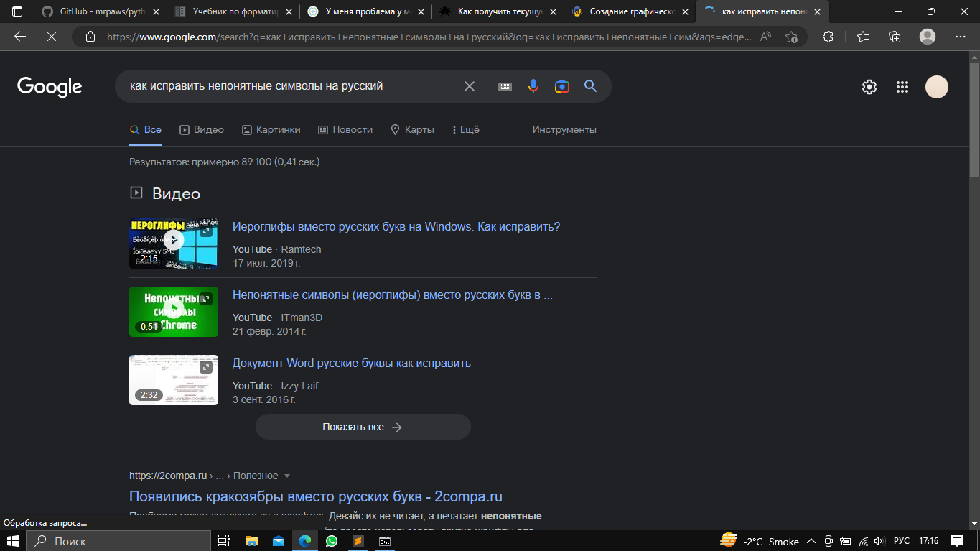The image size is (980, 551).
Task: Open File Explorer from taskbar
Action: (252, 541)
